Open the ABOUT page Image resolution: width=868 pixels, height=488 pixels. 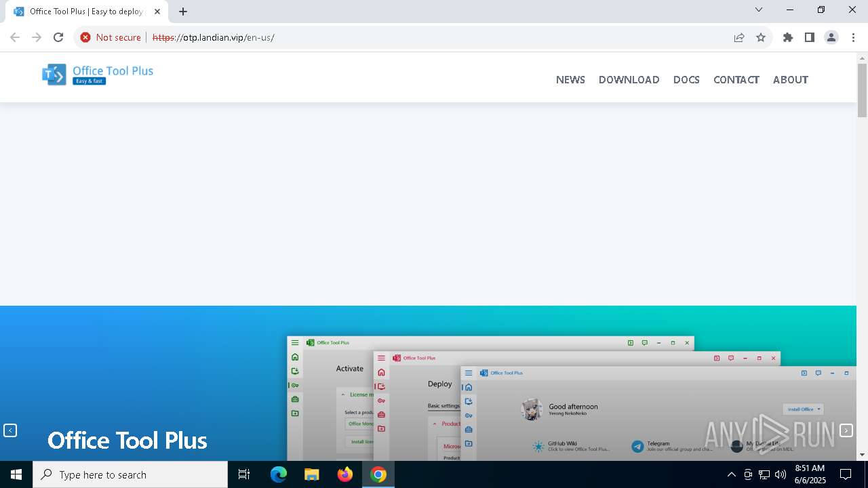(790, 79)
